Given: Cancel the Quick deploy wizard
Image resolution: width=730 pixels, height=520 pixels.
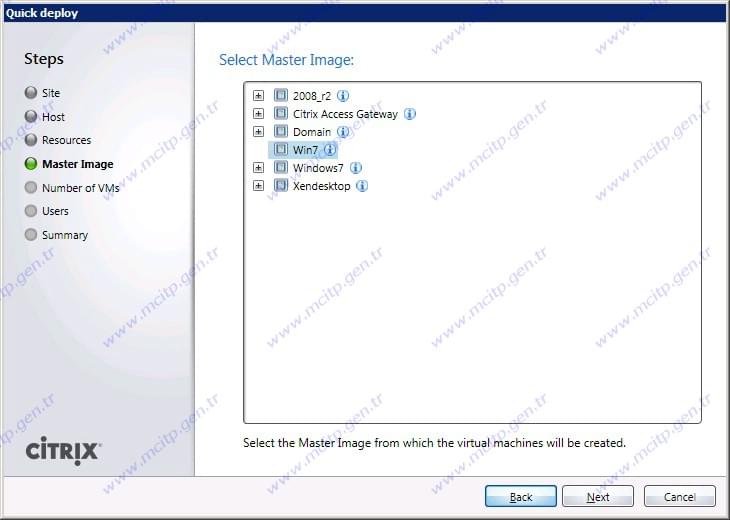Looking at the screenshot, I should (x=680, y=496).
